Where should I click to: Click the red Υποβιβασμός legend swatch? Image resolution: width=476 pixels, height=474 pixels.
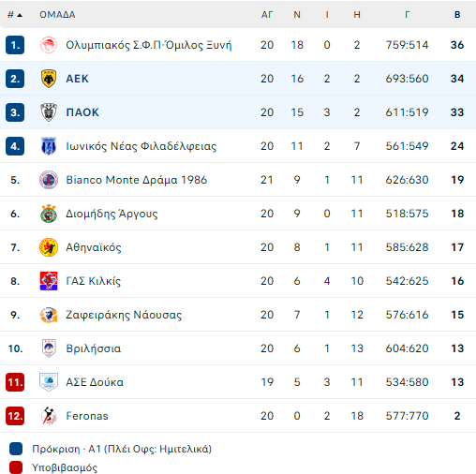point(16,467)
